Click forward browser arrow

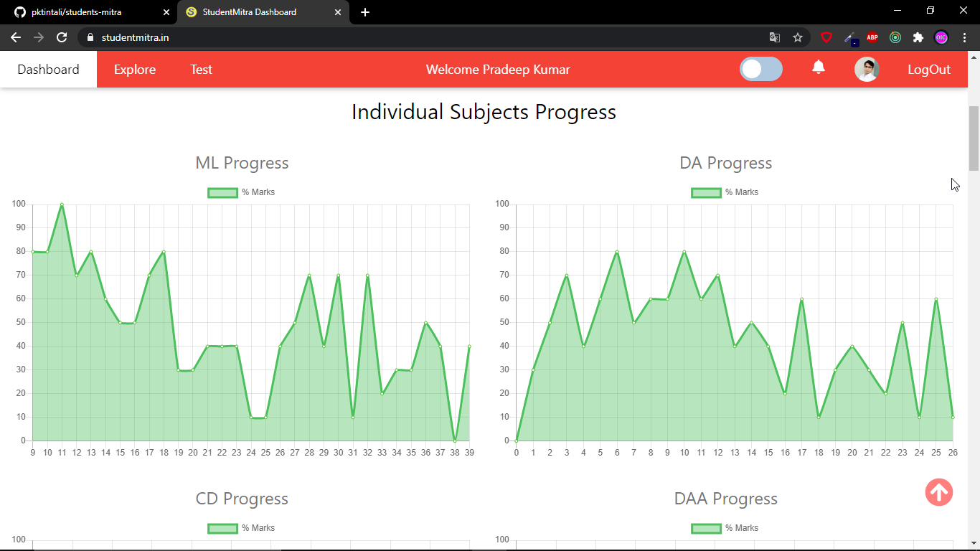pyautogui.click(x=39, y=37)
